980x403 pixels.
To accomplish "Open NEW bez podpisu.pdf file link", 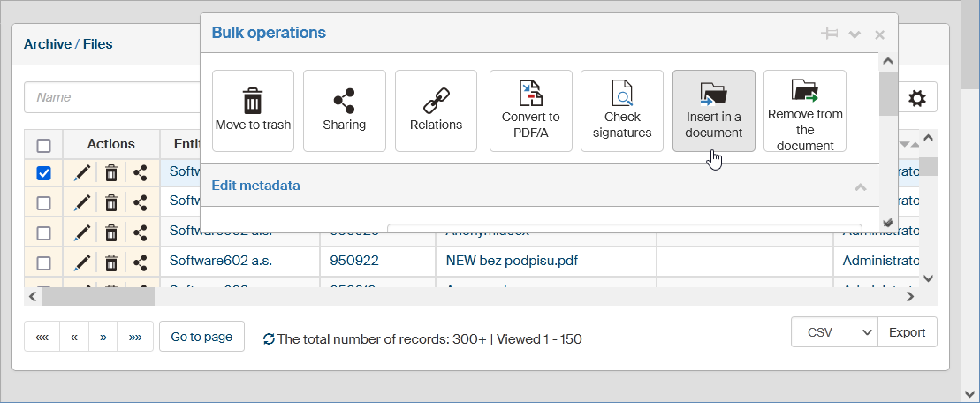I will coord(505,261).
